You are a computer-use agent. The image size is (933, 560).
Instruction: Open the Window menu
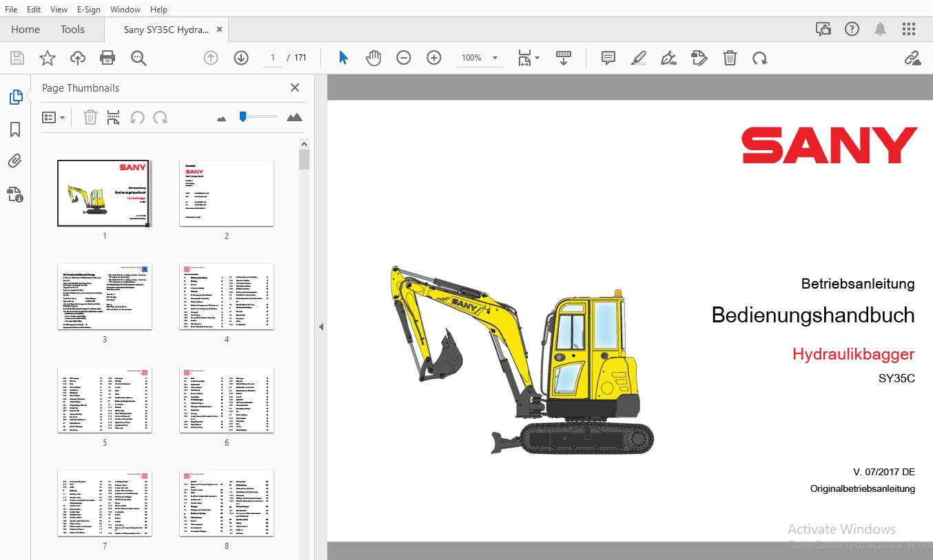125,10
